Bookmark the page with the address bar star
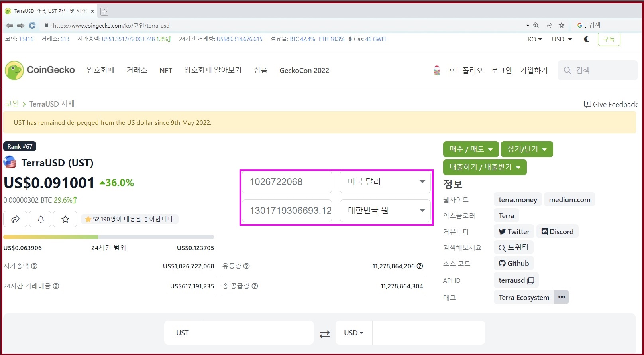Image resolution: width=644 pixels, height=355 pixels. [562, 25]
